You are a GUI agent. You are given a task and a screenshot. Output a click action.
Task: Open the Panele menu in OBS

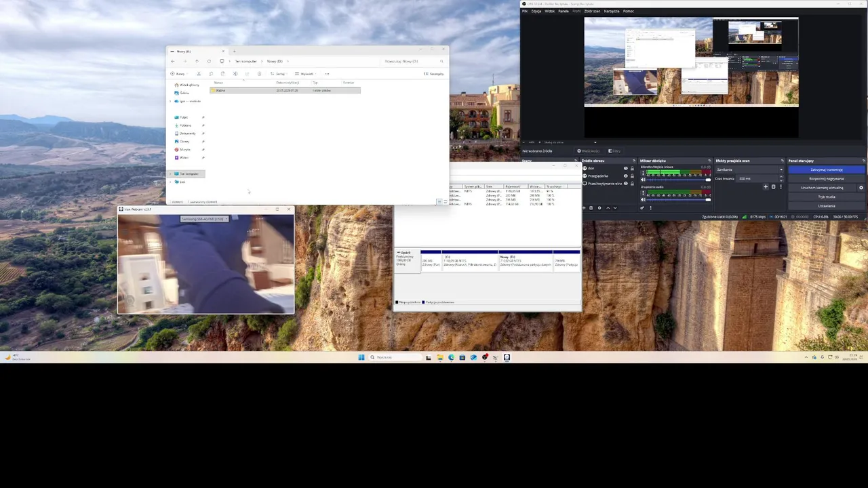pyautogui.click(x=564, y=11)
